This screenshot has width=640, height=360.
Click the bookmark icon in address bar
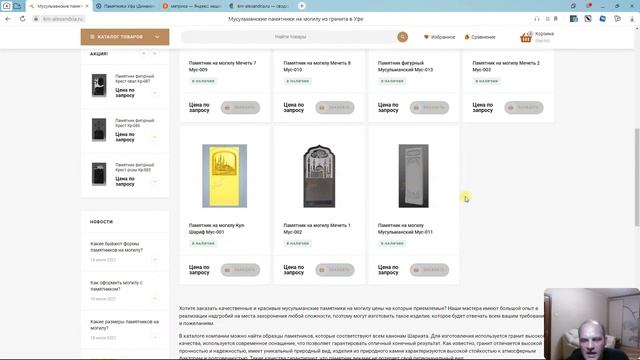(556, 19)
